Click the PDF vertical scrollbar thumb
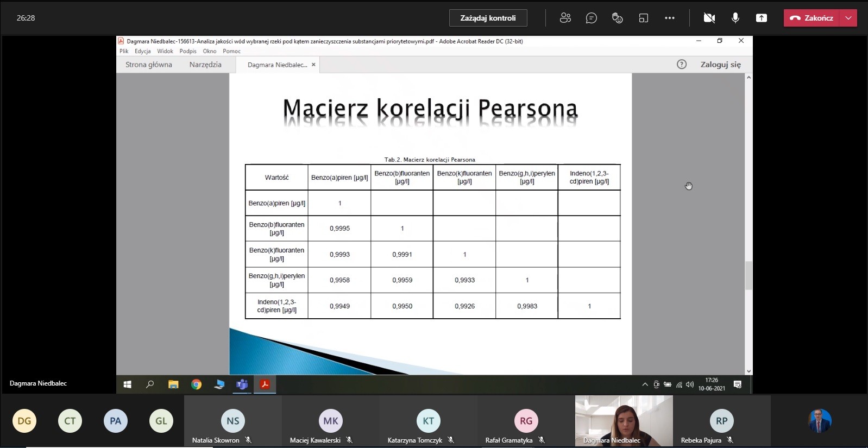 coord(749,275)
